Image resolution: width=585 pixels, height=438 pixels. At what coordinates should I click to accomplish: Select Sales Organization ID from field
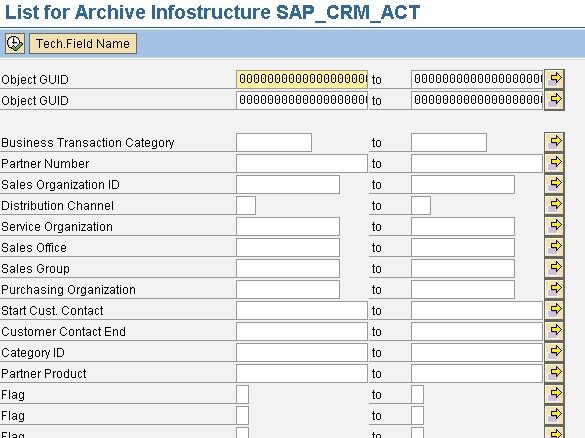pyautogui.click(x=288, y=184)
